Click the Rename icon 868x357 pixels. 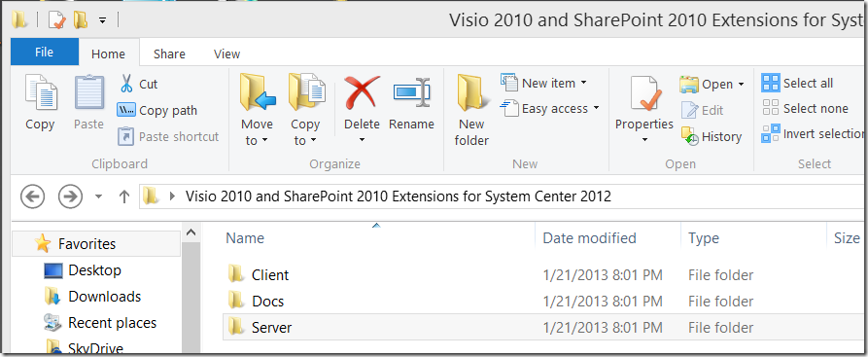(x=411, y=92)
